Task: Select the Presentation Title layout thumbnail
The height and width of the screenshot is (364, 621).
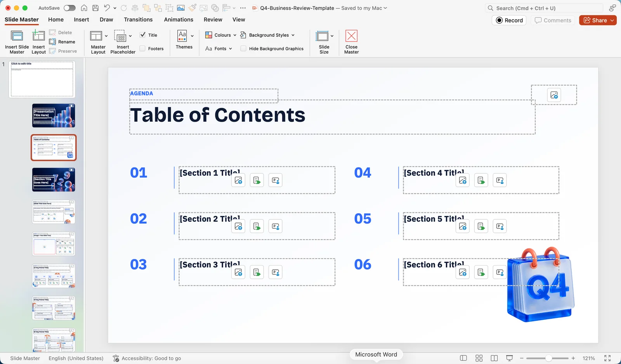Action: tap(54, 116)
